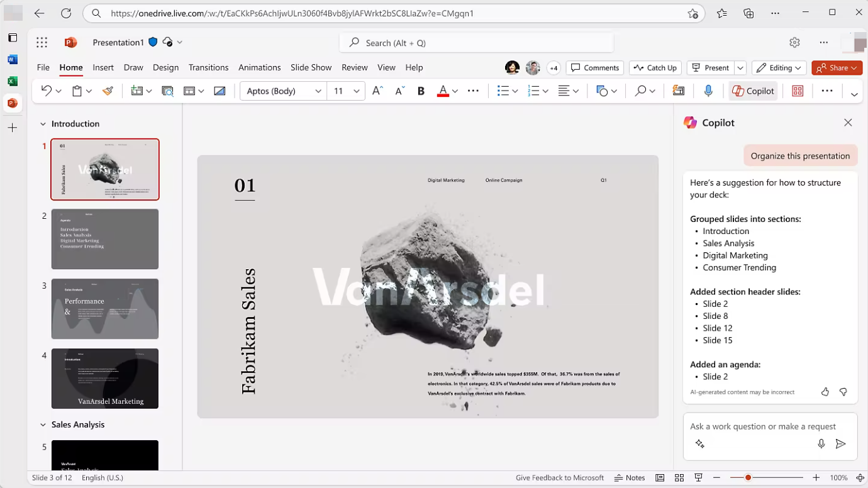Viewport: 868px width, 488px height.
Task: Click the New Slide icon
Action: point(137,90)
